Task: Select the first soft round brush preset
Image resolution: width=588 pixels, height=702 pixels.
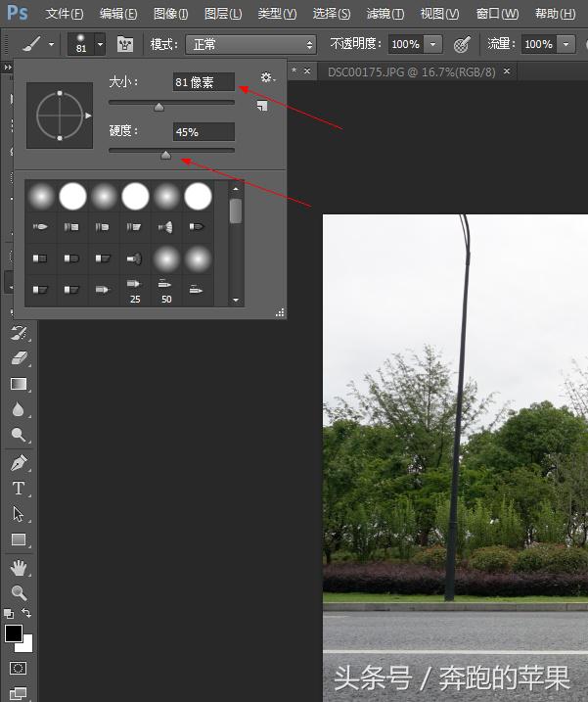Action: (41, 196)
